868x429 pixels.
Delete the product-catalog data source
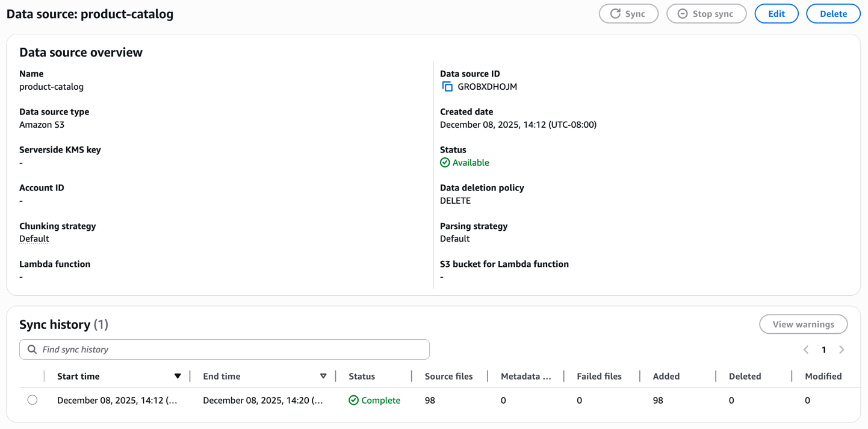coord(832,14)
